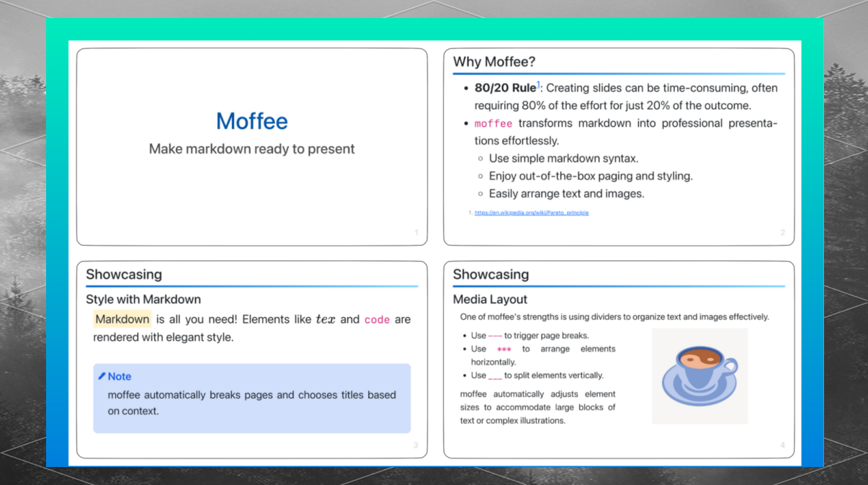Click the blue Moffee title on the first slide

[x=251, y=121]
